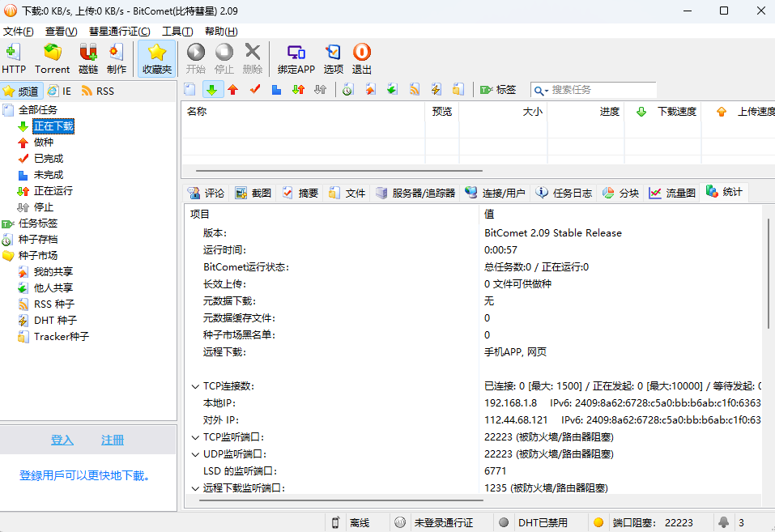Collapse the 远程下载监听端口 row
The image size is (775, 532).
[x=196, y=488]
